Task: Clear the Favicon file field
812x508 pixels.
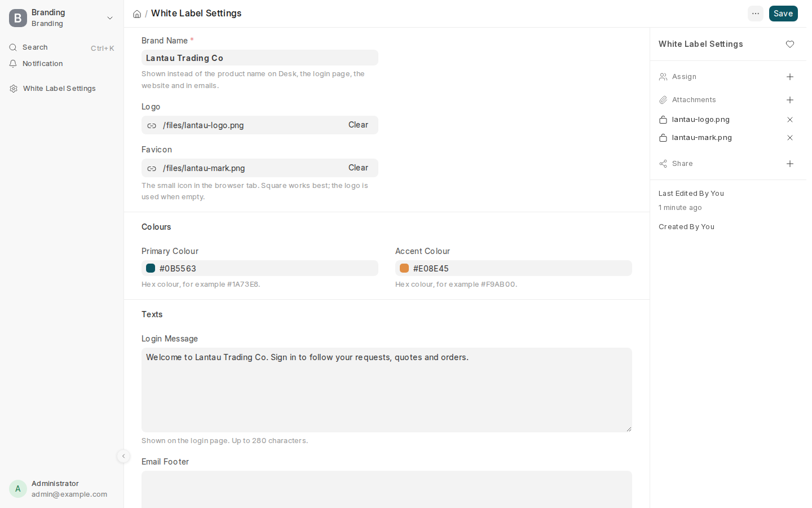Action: point(358,168)
